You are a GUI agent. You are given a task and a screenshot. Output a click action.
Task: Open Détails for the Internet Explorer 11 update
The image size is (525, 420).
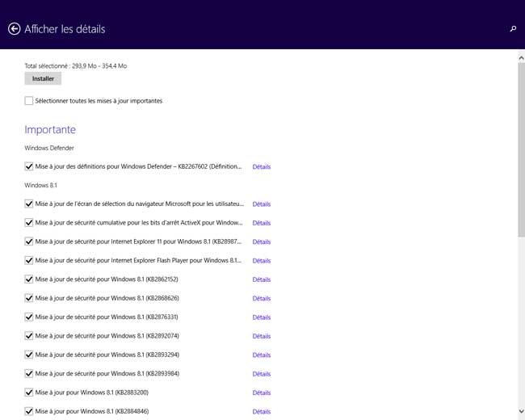point(262,241)
